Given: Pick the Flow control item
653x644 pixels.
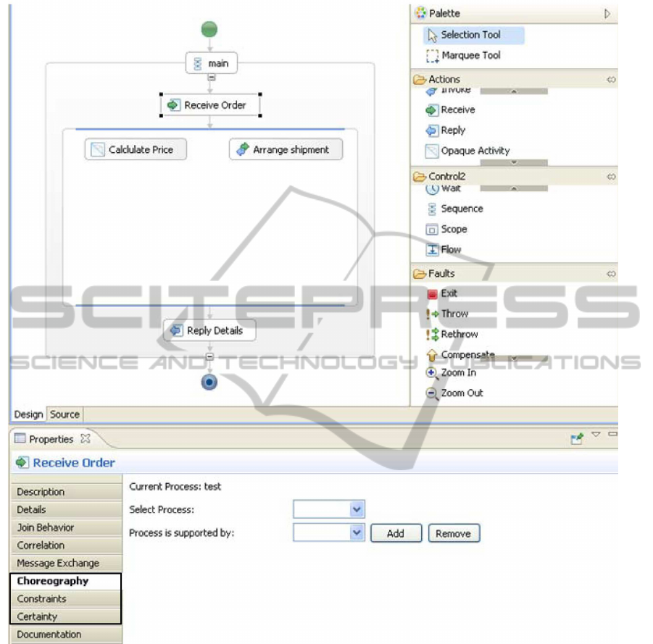Looking at the screenshot, I should click(x=450, y=249).
